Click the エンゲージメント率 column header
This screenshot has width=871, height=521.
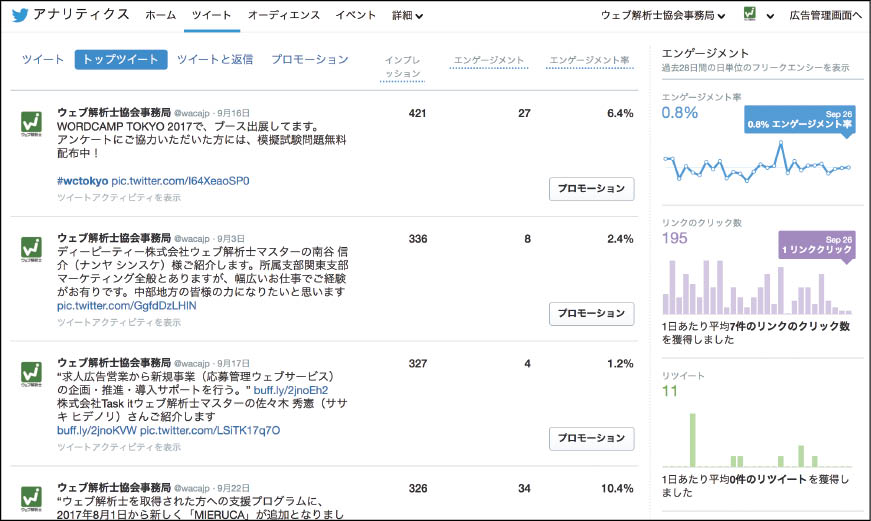(589, 61)
